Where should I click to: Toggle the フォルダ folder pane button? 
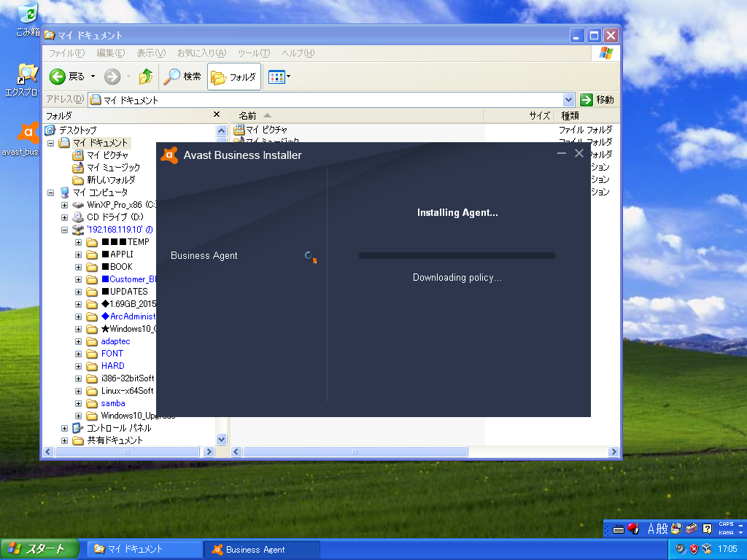click(234, 77)
